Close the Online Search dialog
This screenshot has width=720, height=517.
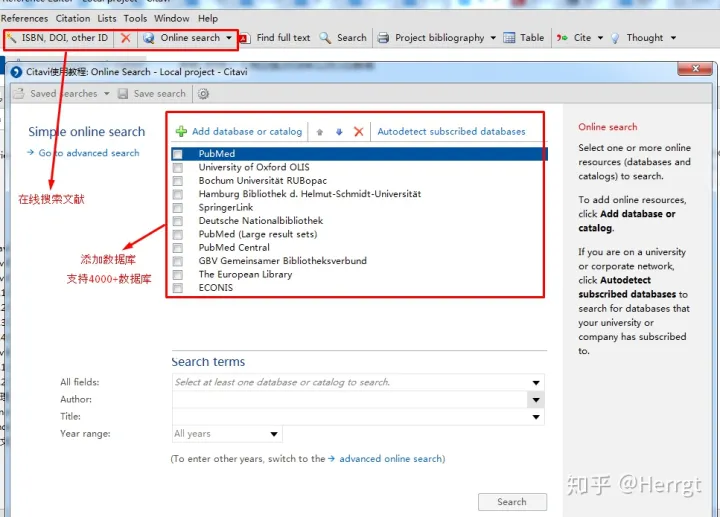pos(695,69)
